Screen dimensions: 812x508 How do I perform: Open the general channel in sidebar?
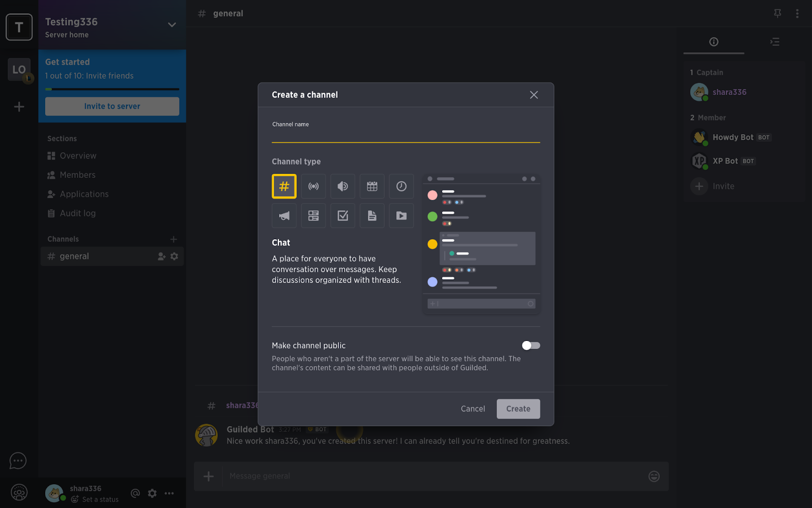point(112,257)
